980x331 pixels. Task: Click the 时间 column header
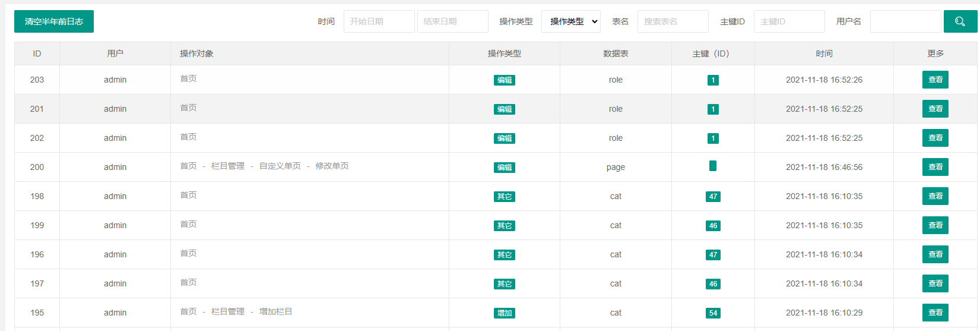coord(824,53)
